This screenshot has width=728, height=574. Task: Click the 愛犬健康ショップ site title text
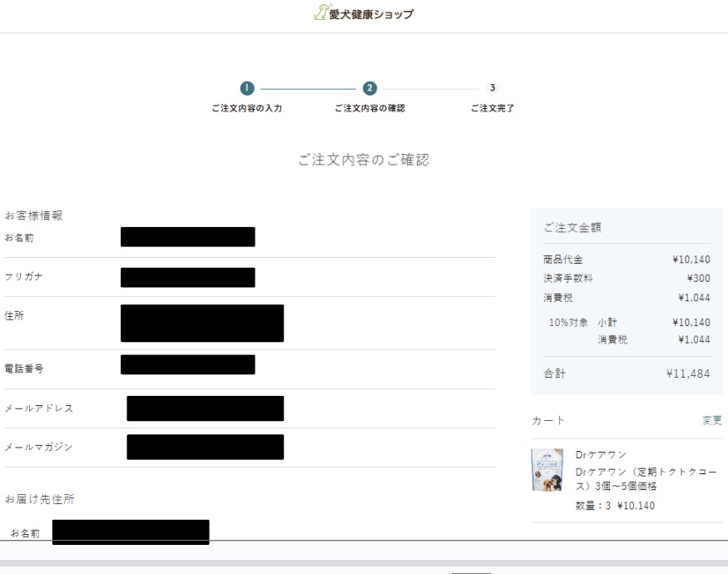click(x=371, y=14)
